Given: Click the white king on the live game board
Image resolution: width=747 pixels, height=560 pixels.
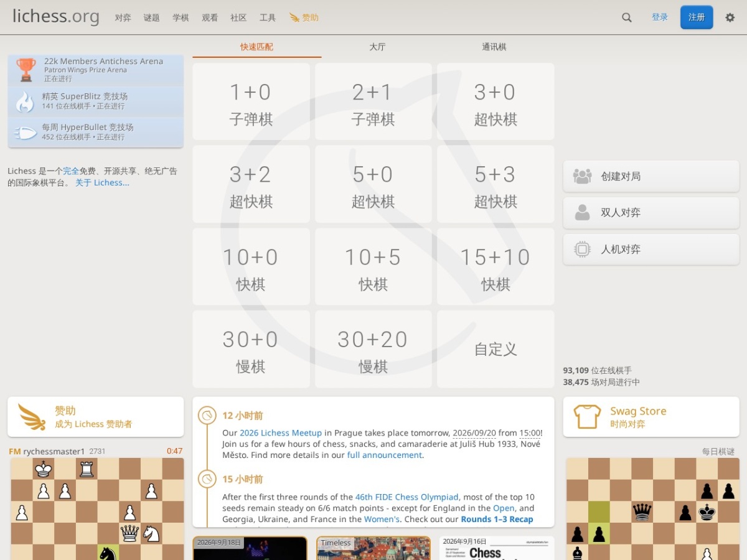Looking at the screenshot, I should coord(43,469).
